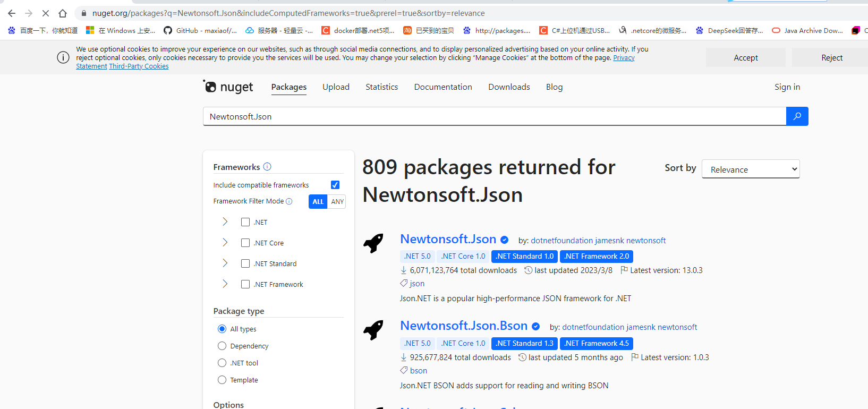The height and width of the screenshot is (409, 868).
Task: Click the verified checkmark beside Newtonsoft.Json
Action: 504,240
